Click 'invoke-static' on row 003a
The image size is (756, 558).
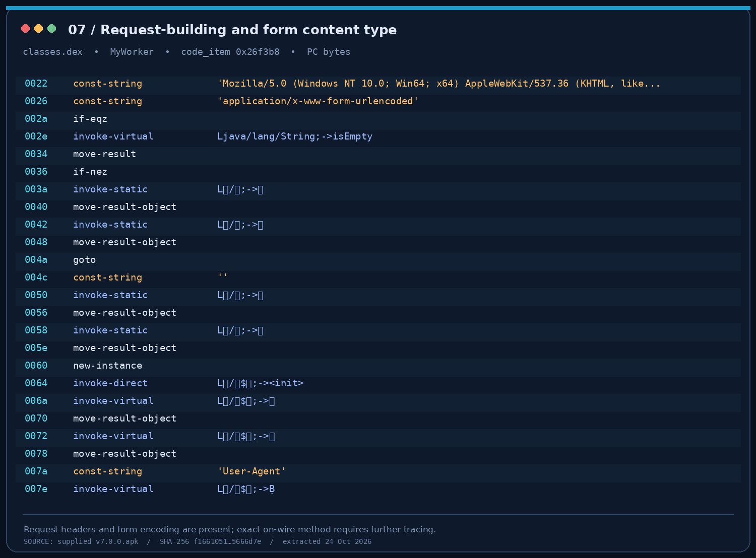pos(110,189)
